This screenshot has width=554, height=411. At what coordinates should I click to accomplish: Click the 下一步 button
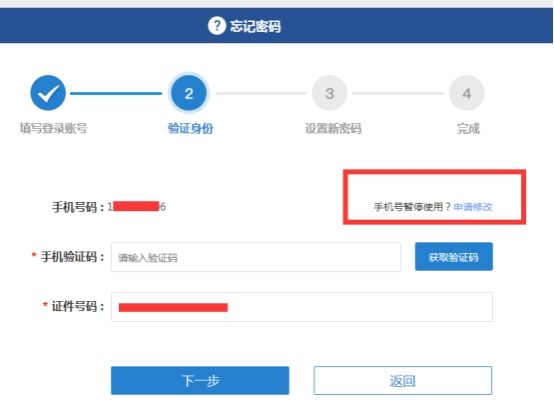click(x=200, y=381)
